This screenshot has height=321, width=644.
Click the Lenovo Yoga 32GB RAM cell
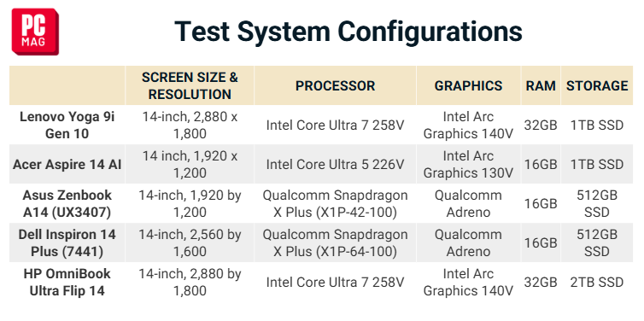pos(541,125)
